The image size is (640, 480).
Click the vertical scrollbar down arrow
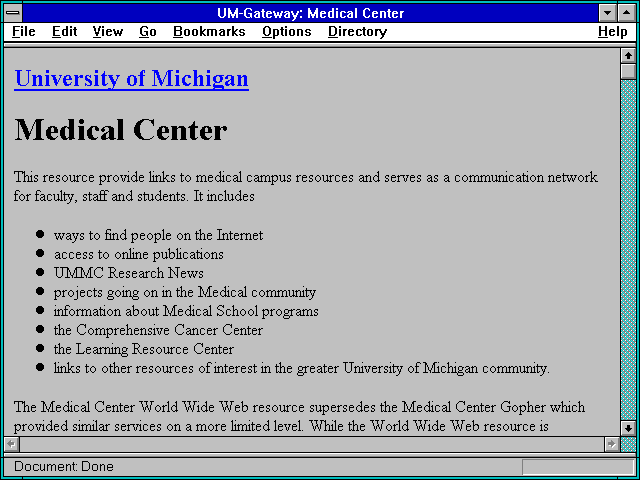pyautogui.click(x=628, y=428)
